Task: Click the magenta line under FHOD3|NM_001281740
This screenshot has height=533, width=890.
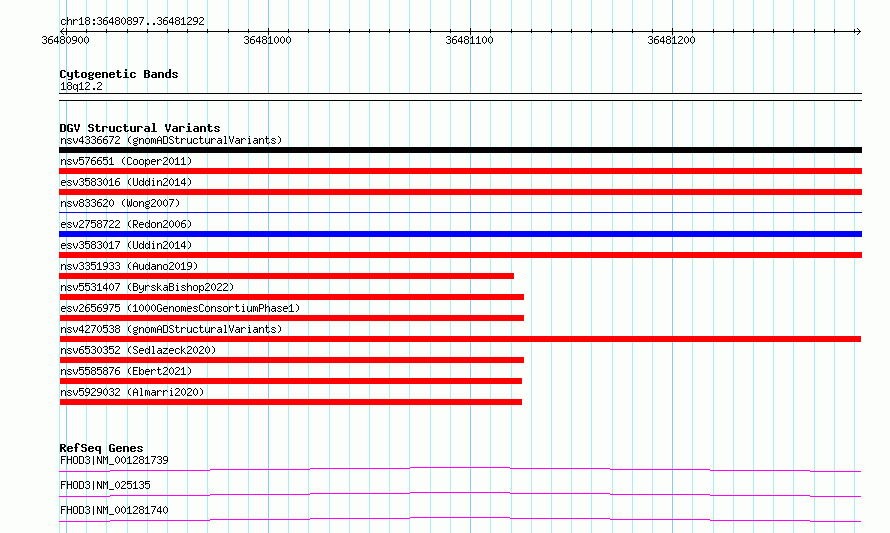Action: pos(460,519)
